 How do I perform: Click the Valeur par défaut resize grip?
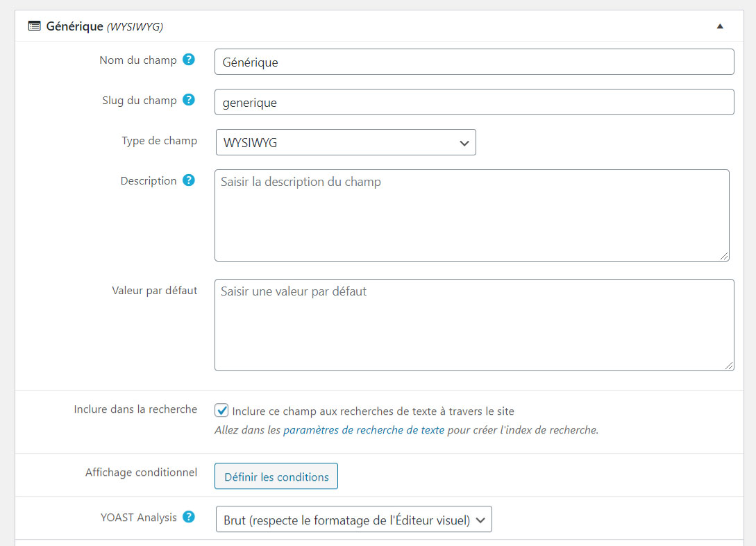pyautogui.click(x=729, y=366)
